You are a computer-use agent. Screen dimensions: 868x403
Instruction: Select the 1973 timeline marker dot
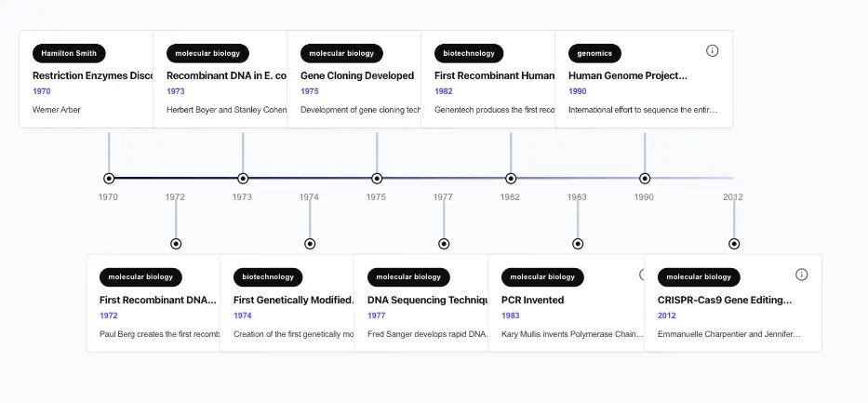click(243, 179)
